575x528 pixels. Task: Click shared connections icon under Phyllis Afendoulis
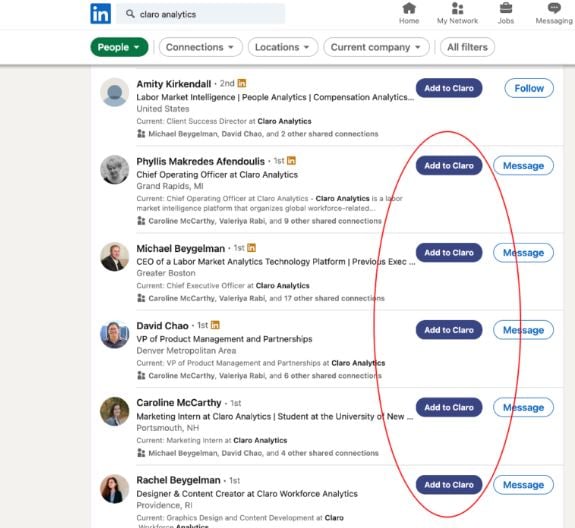click(141, 221)
